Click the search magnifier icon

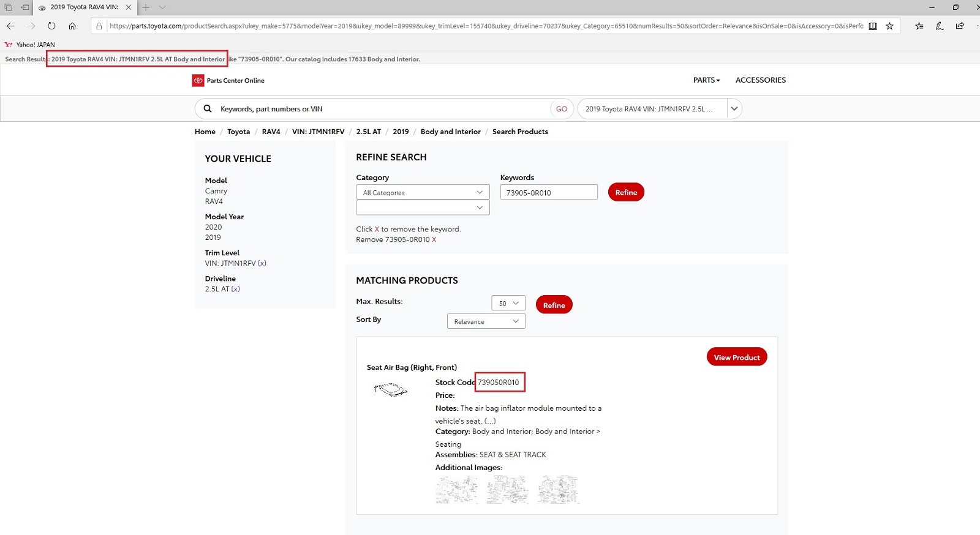coord(208,108)
